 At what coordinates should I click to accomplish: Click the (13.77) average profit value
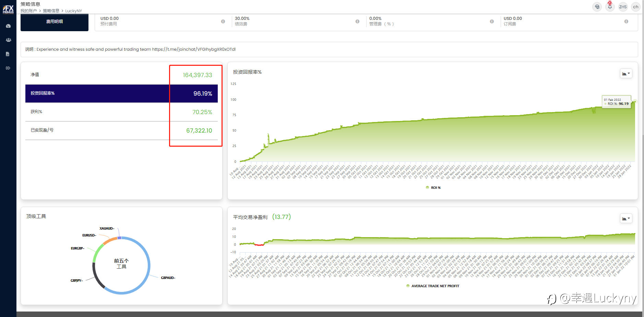282,217
